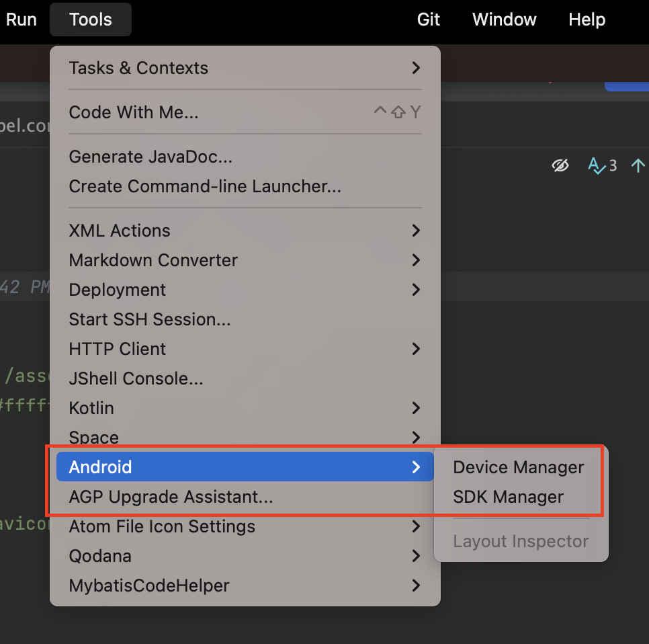Viewport: 649px width, 644px height.
Task: Click the typo check icon showing 3
Action: 602,165
